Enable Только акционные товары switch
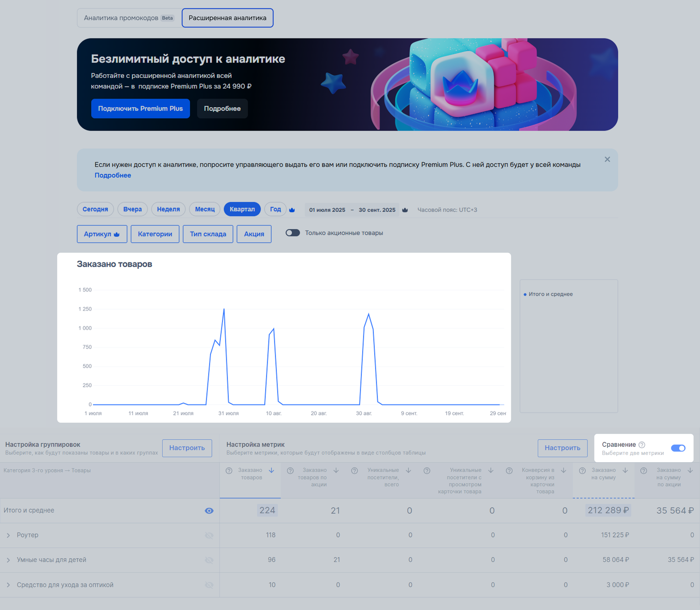Image resolution: width=700 pixels, height=610 pixels. [x=292, y=233]
